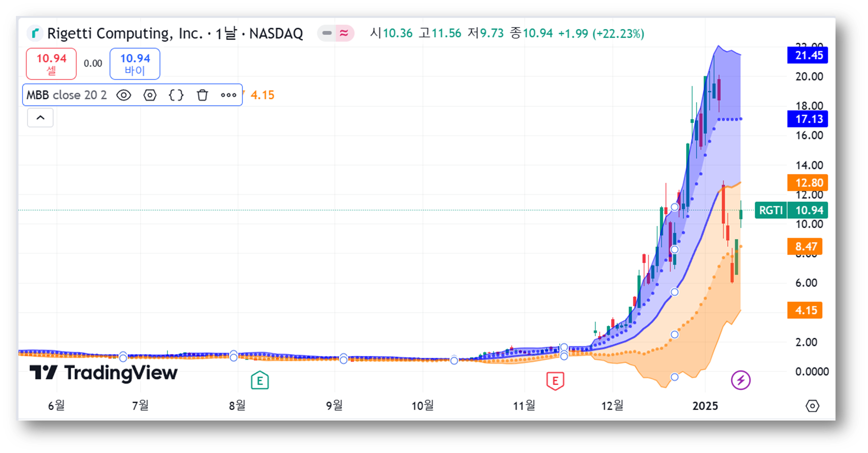This screenshot has height=453, width=868.
Task: Open MBB source code braces icon
Action: tap(176, 95)
